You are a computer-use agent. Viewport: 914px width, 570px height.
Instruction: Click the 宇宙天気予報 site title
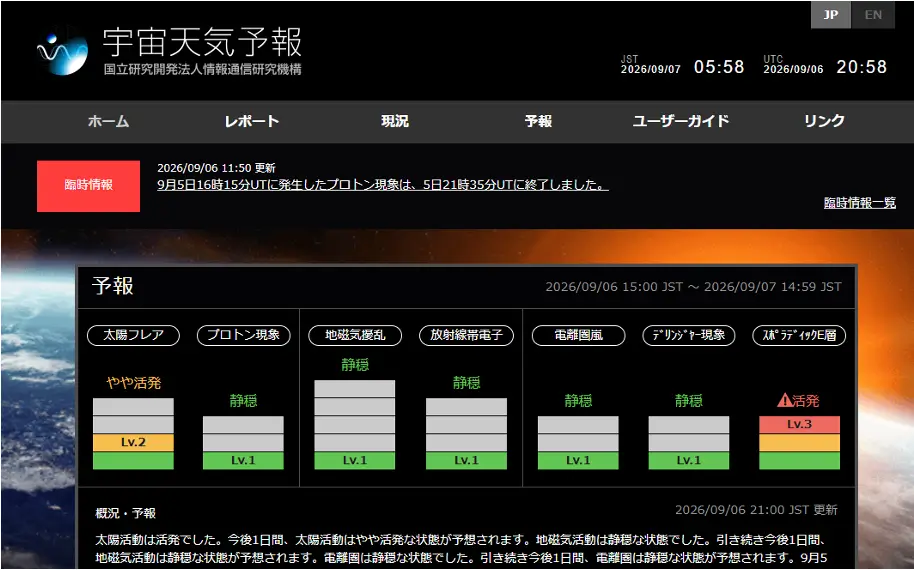point(202,42)
